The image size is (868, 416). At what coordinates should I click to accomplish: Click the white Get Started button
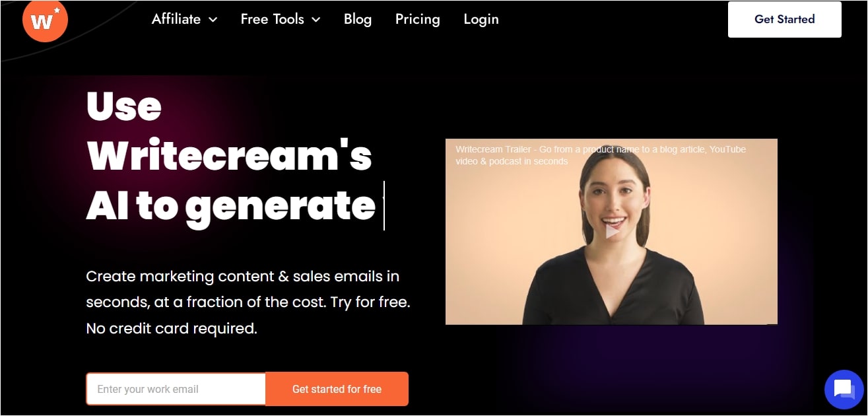[x=784, y=19]
